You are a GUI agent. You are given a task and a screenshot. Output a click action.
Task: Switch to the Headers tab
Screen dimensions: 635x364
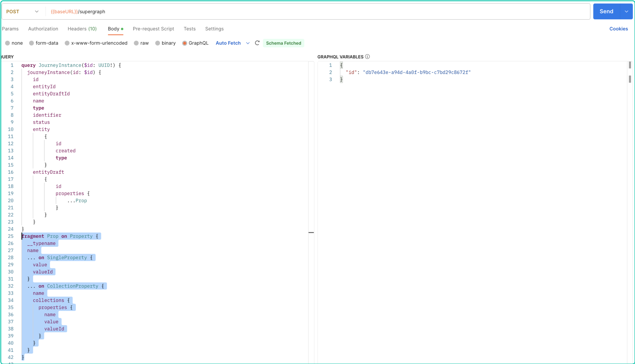pos(82,29)
